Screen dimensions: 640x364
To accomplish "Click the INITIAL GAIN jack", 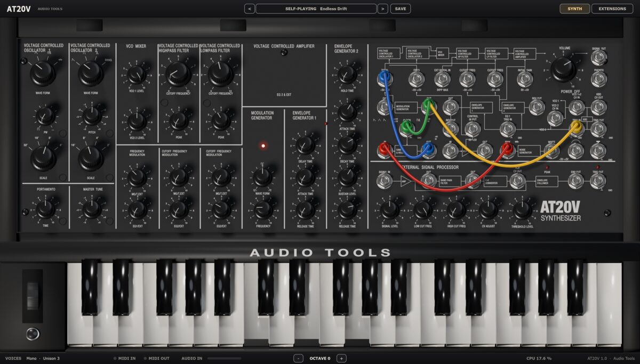I will coord(524,79).
